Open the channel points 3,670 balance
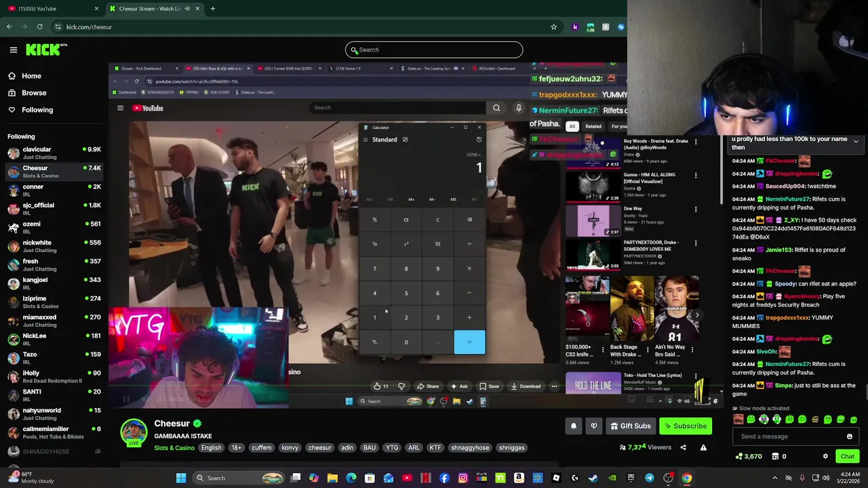The image size is (868, 488). coord(749,456)
